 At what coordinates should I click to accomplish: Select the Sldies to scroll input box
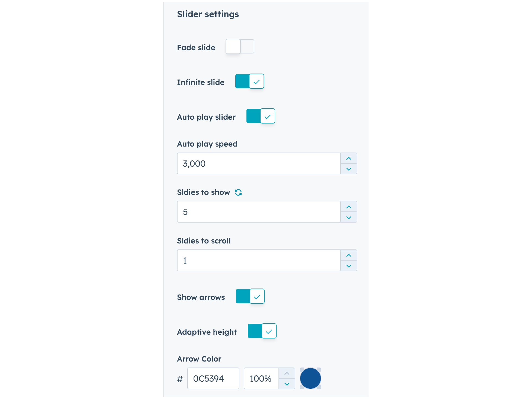259,260
